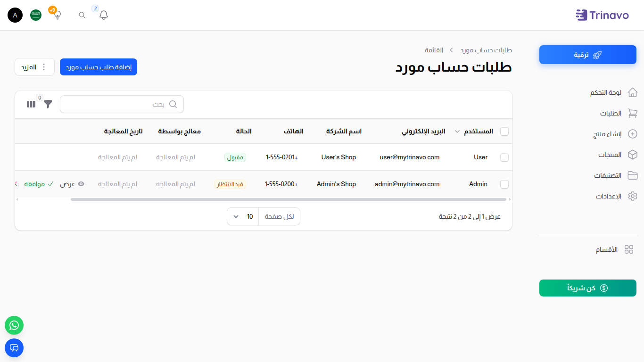This screenshot has width=644, height=362.
Task: Click الهاتف column header
Action: pyautogui.click(x=293, y=132)
